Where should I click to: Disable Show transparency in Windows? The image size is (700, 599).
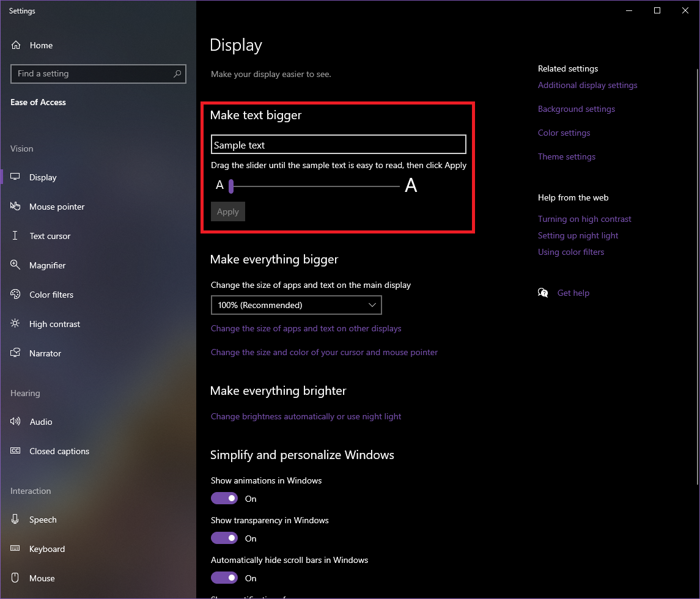click(224, 538)
